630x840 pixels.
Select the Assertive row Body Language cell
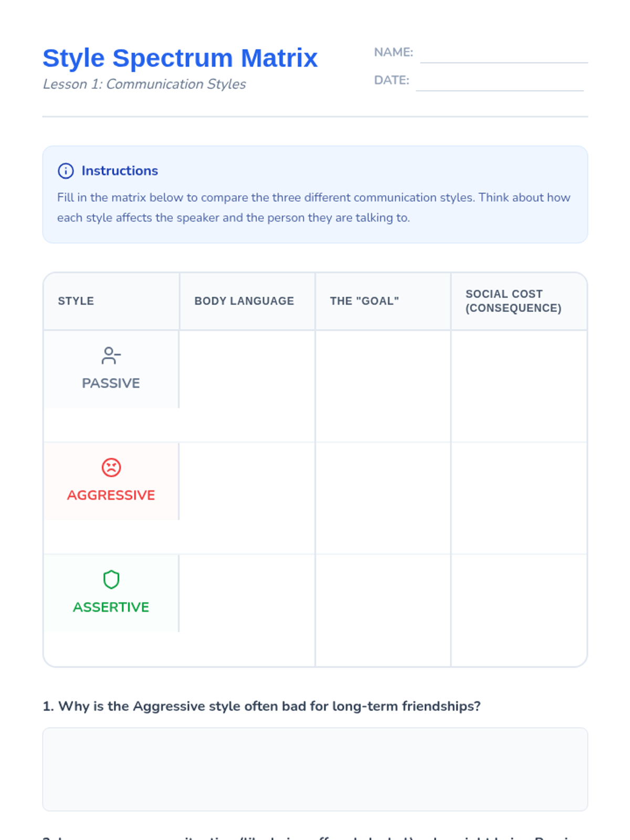pyautogui.click(x=247, y=610)
